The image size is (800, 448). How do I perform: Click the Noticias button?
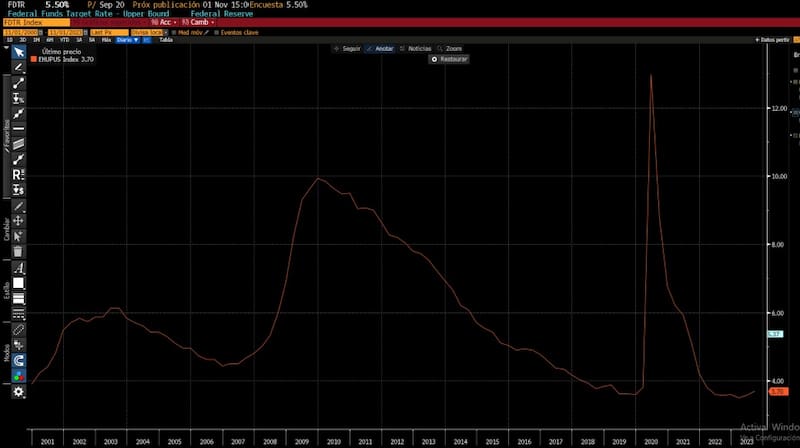[417, 48]
